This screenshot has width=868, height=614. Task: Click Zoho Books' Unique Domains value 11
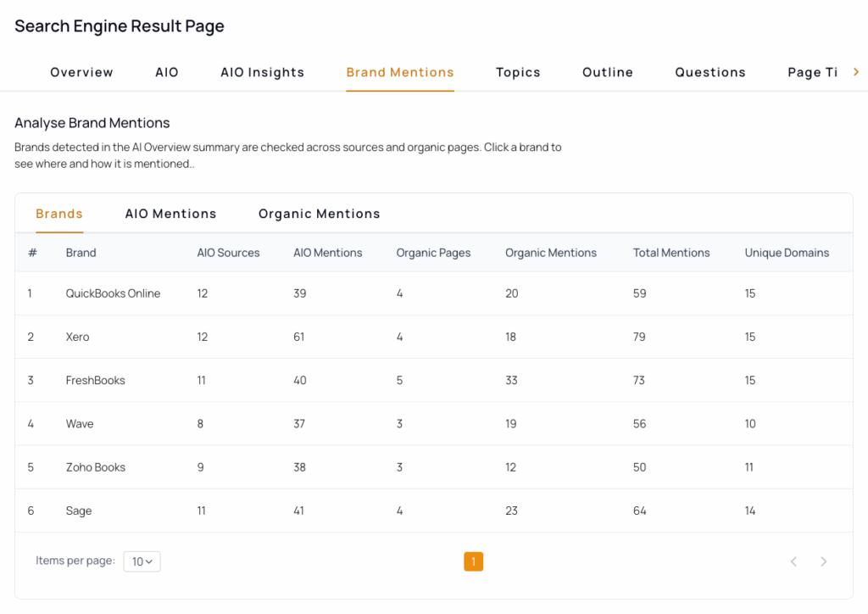[749, 467]
